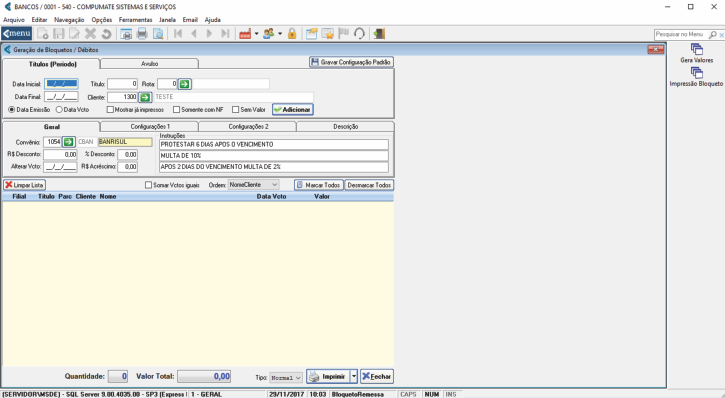The height and width of the screenshot is (398, 725).
Task: Click the red factory company icon
Action: (245, 33)
